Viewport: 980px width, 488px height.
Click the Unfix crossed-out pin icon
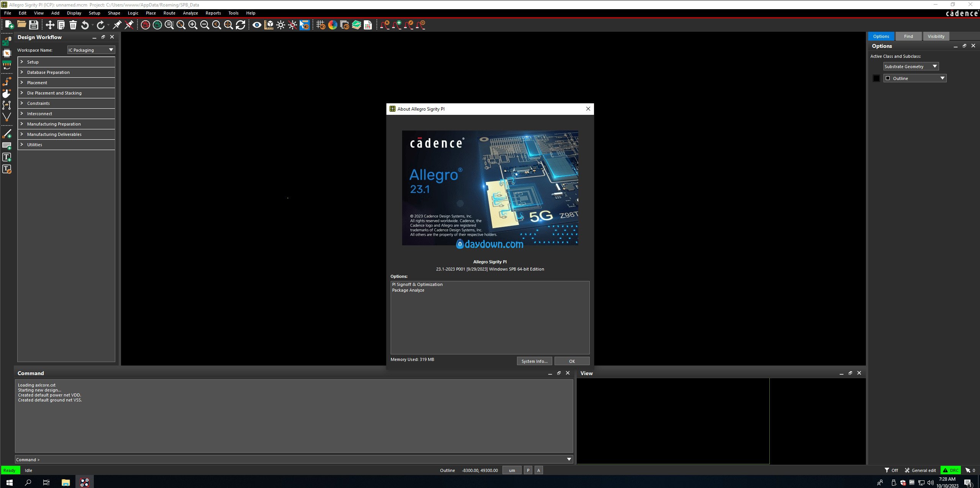click(x=129, y=25)
